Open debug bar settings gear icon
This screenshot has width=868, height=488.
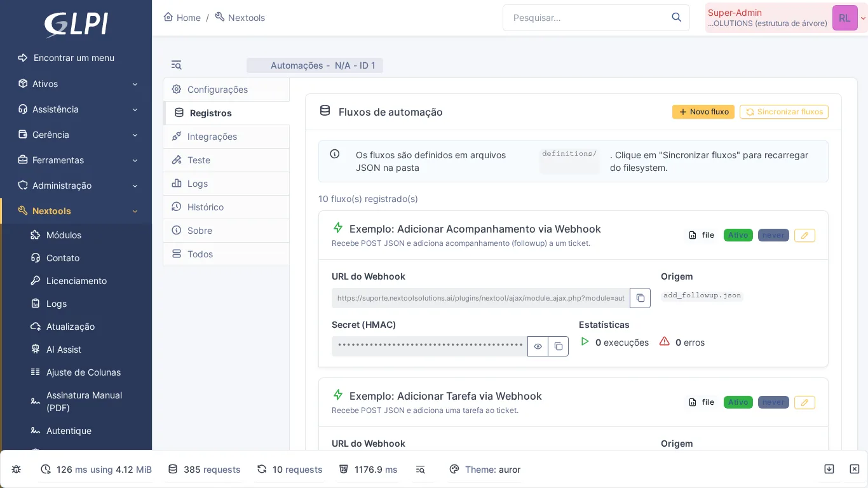(16, 469)
